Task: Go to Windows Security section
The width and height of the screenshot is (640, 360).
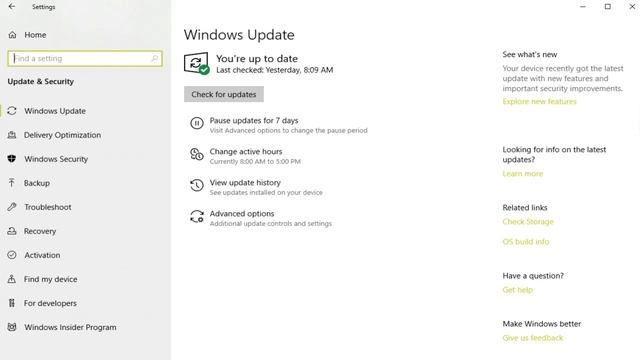Action: point(56,159)
